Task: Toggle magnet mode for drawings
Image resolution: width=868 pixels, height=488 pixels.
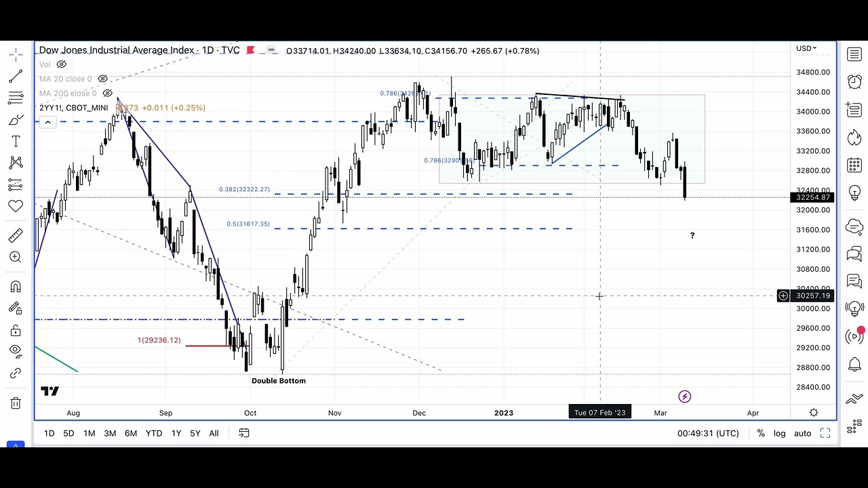Action: click(16, 287)
